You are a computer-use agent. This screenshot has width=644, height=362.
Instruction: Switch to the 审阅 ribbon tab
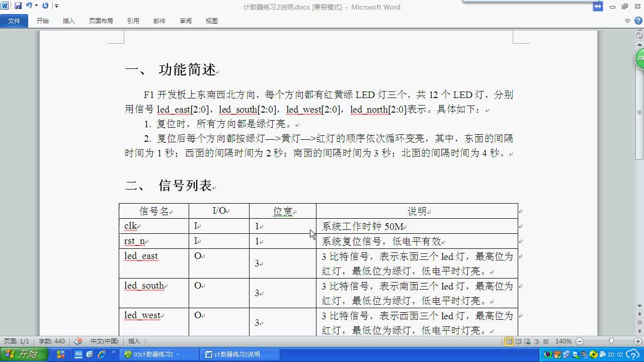[x=186, y=21]
